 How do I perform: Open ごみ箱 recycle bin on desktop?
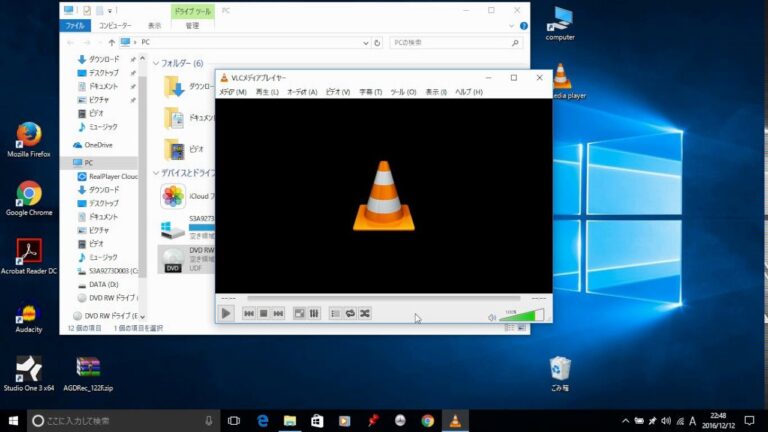pos(560,373)
